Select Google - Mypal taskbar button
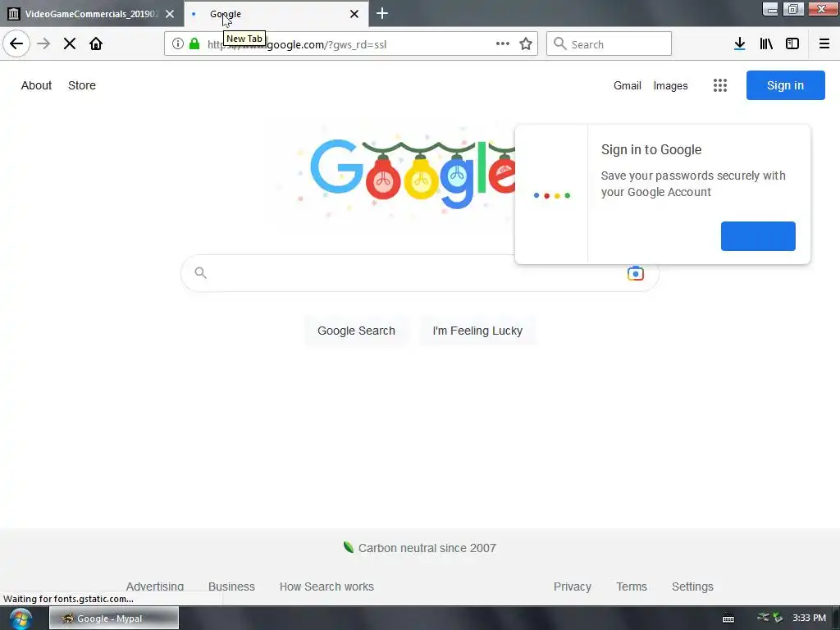 (114, 619)
